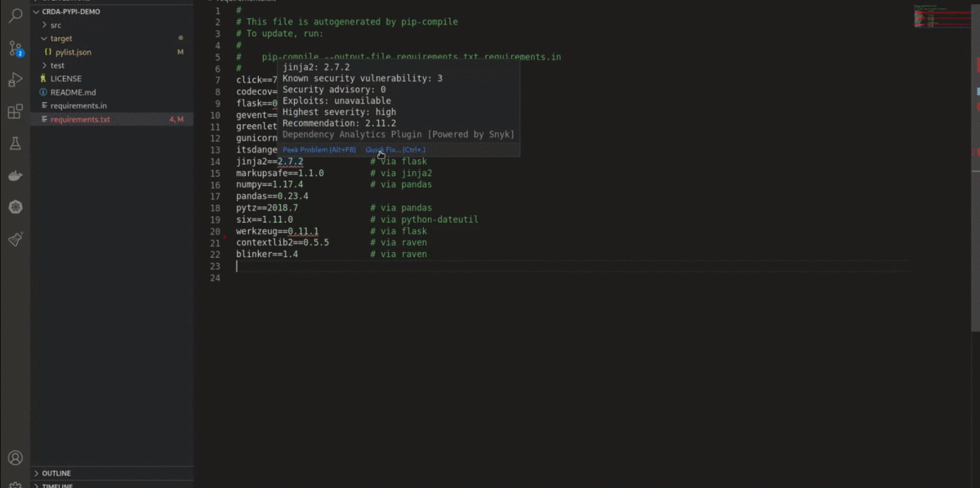The width and height of the screenshot is (980, 488).
Task: Open the Accounts menu icon
Action: (x=15, y=458)
